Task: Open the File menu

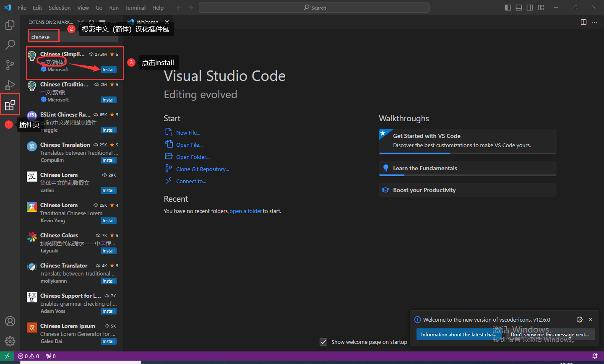Action: click(22, 8)
